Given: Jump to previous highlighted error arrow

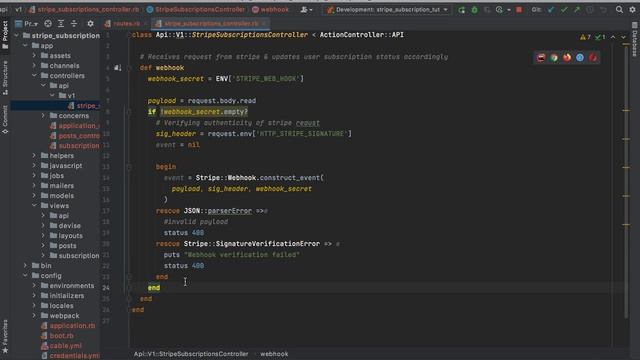Looking at the screenshot, I should (613, 37).
